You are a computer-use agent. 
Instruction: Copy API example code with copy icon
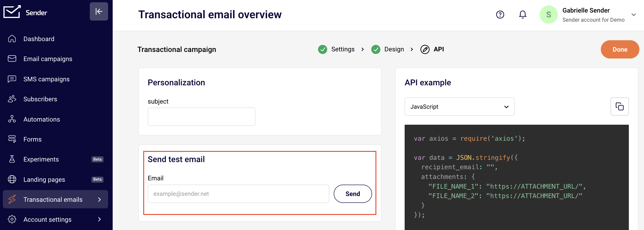[619, 106]
